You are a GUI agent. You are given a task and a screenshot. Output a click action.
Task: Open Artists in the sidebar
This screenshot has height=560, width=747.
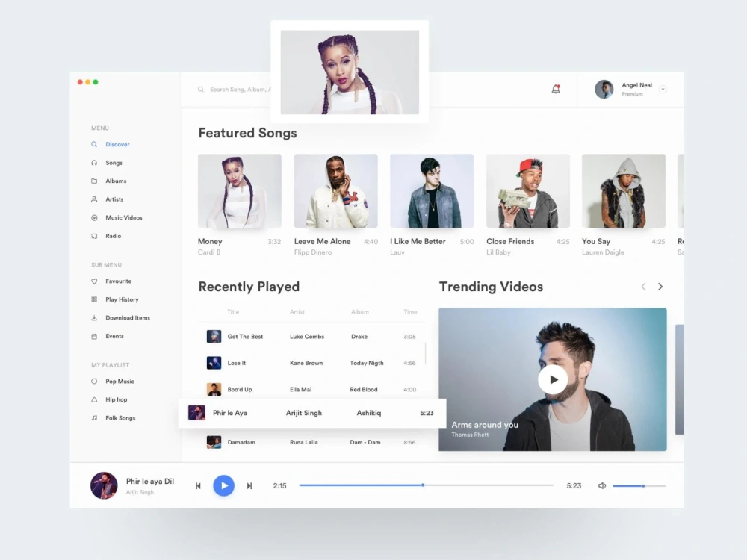click(114, 199)
